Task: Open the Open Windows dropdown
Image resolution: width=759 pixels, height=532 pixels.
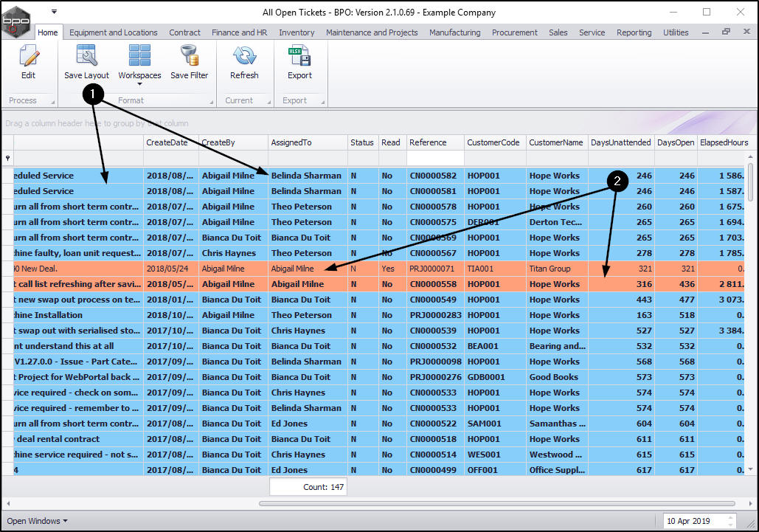Action: tap(38, 521)
